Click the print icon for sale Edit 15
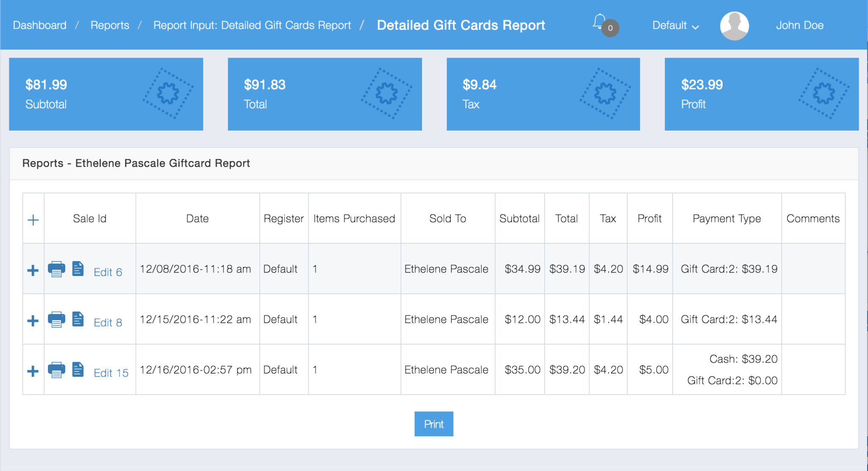The height and width of the screenshot is (471, 868). click(x=57, y=369)
